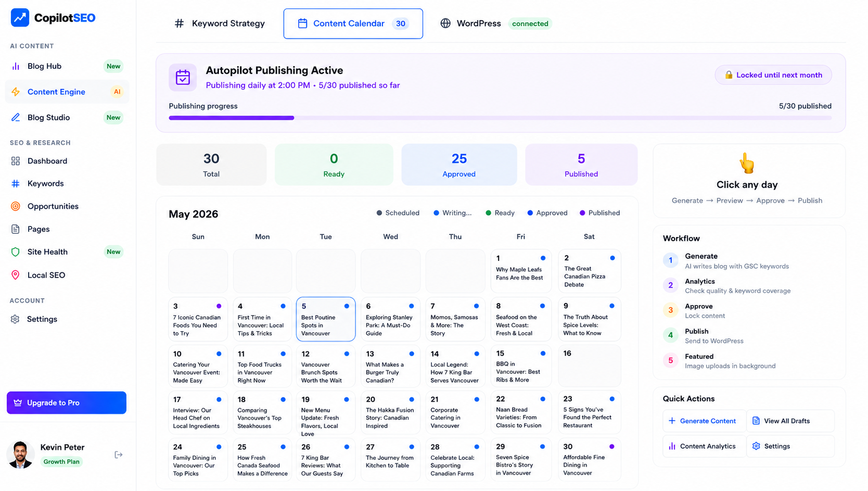Select empty May 16 calendar day

click(x=589, y=366)
